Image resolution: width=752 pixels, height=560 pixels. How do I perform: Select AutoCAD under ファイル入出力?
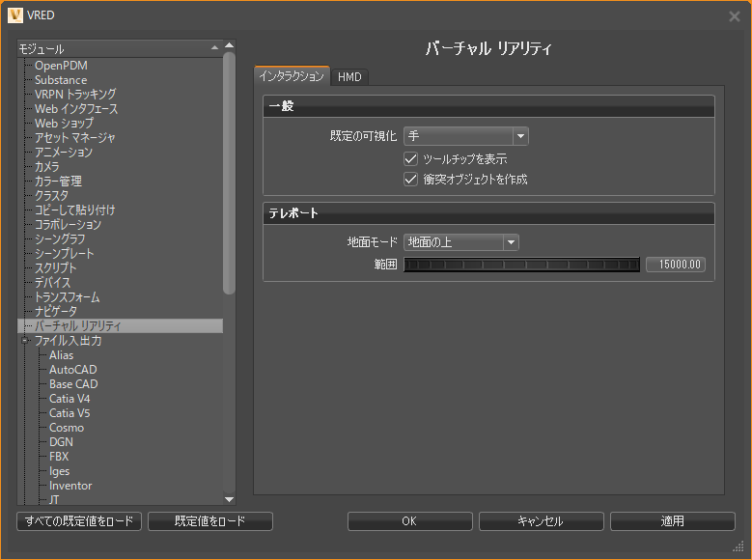[73, 370]
